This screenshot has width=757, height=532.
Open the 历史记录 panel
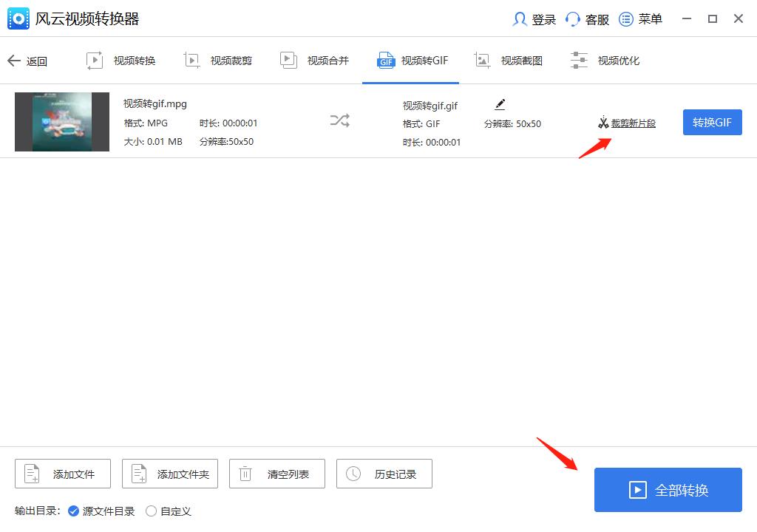click(x=384, y=474)
